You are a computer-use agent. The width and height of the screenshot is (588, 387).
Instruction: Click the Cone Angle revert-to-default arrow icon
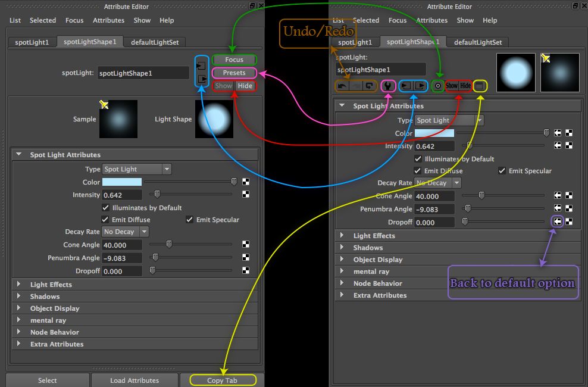click(x=558, y=195)
